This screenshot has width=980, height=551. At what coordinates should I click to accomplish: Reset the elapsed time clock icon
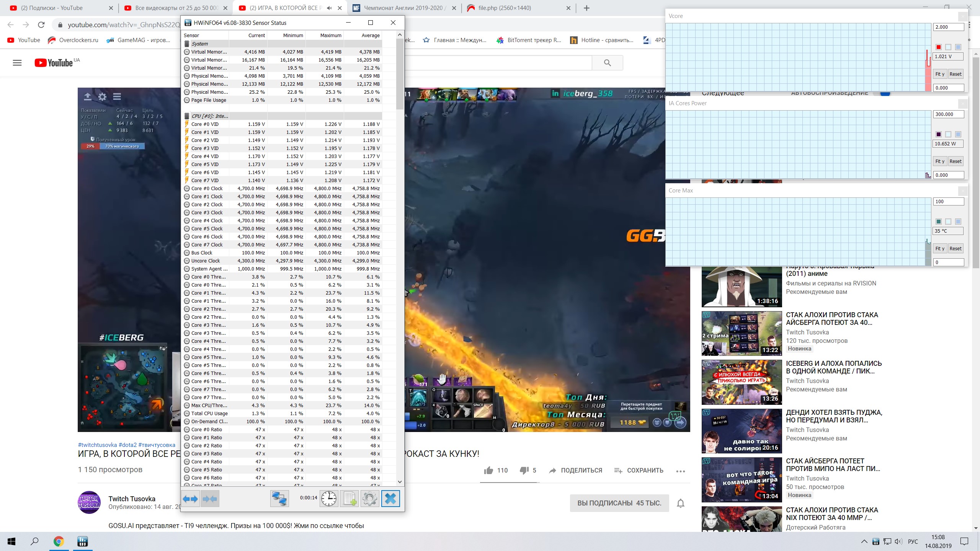[329, 499]
